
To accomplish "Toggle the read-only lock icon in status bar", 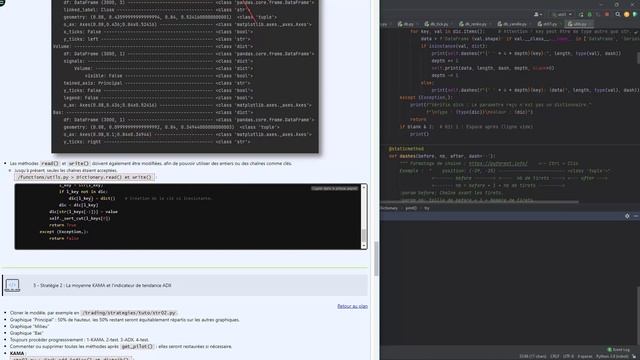I will coord(635,356).
